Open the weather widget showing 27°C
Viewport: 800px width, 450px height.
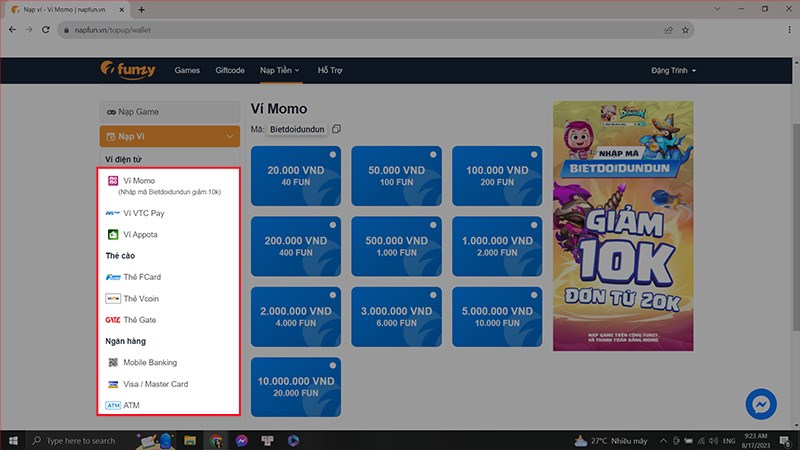[x=611, y=440]
